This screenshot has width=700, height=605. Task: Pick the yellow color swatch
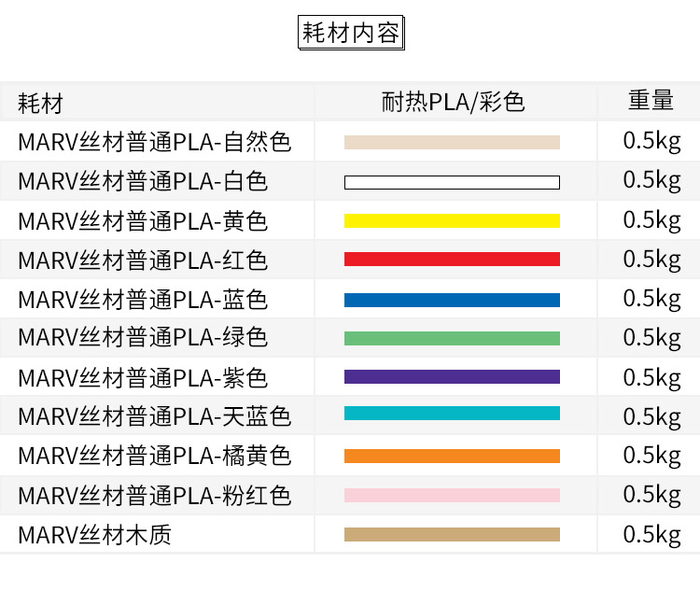452,220
